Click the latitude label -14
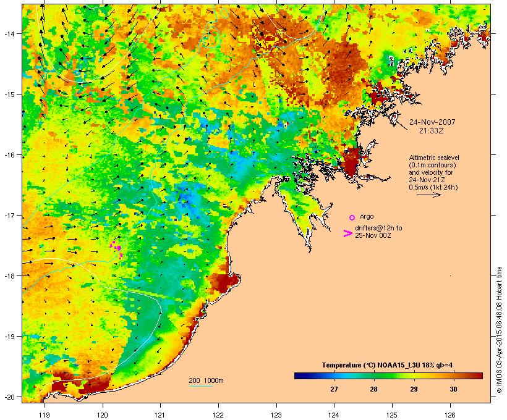This screenshot has width=507, height=420. pos(9,33)
